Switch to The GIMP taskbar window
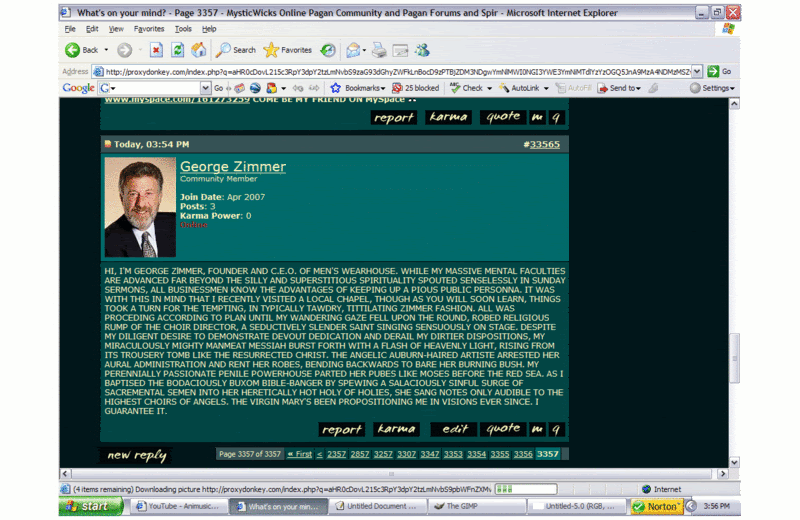This screenshot has height=520, width=800. (478, 506)
